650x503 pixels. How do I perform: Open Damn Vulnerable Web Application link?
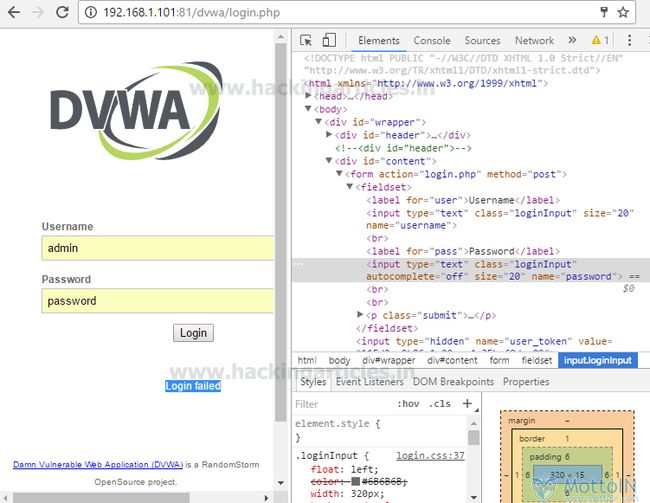(x=98, y=464)
